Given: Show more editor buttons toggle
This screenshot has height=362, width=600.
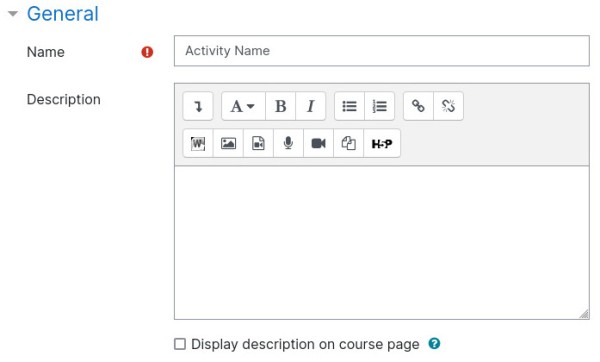Looking at the screenshot, I should (x=198, y=106).
